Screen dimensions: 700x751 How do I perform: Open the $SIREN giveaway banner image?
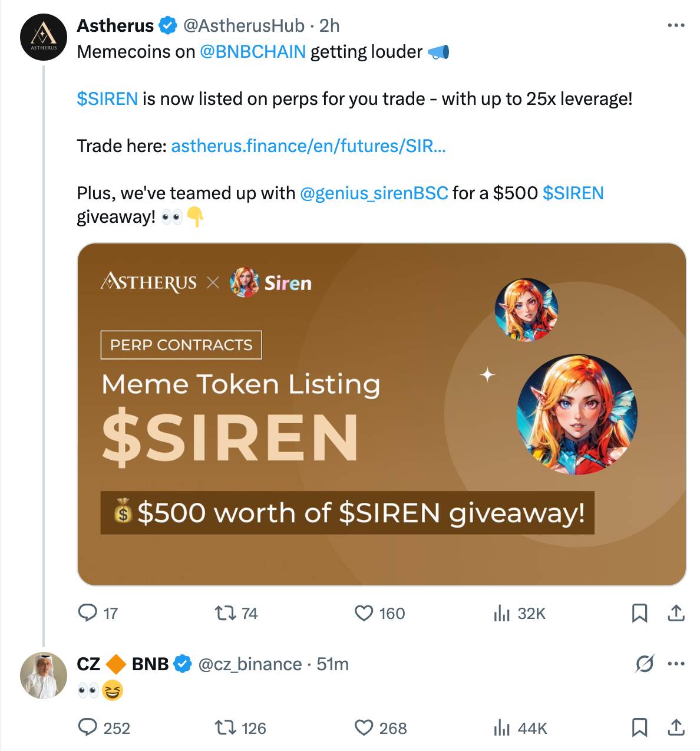(x=381, y=414)
